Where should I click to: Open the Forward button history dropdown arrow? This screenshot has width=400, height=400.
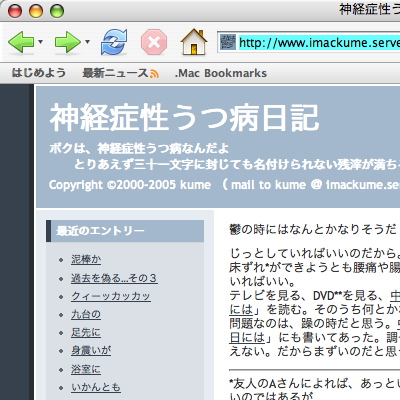[87, 42]
